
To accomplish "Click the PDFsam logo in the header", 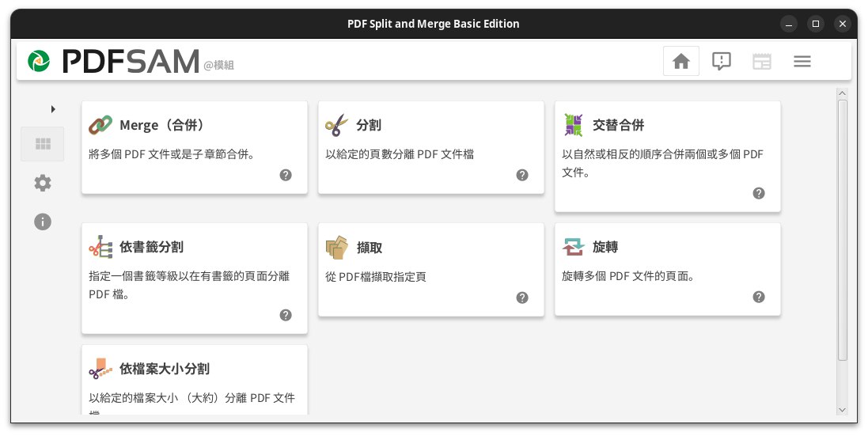I will coord(38,61).
